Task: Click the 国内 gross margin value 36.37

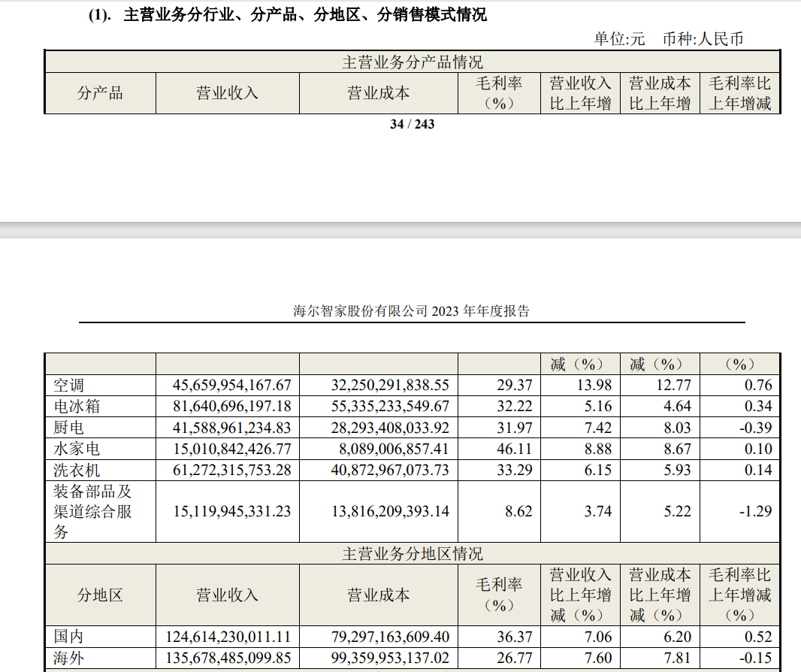Action: 514,637
